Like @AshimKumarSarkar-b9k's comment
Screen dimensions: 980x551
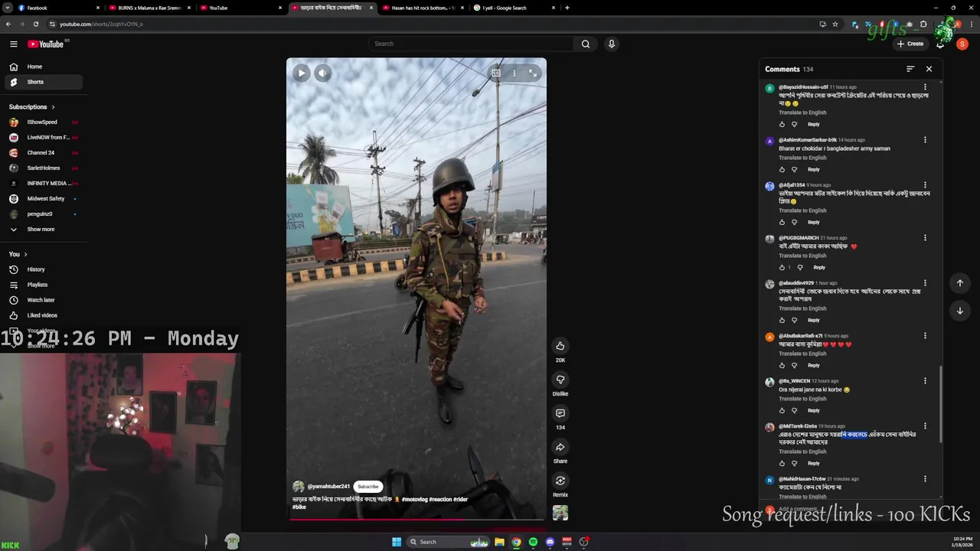(x=782, y=169)
